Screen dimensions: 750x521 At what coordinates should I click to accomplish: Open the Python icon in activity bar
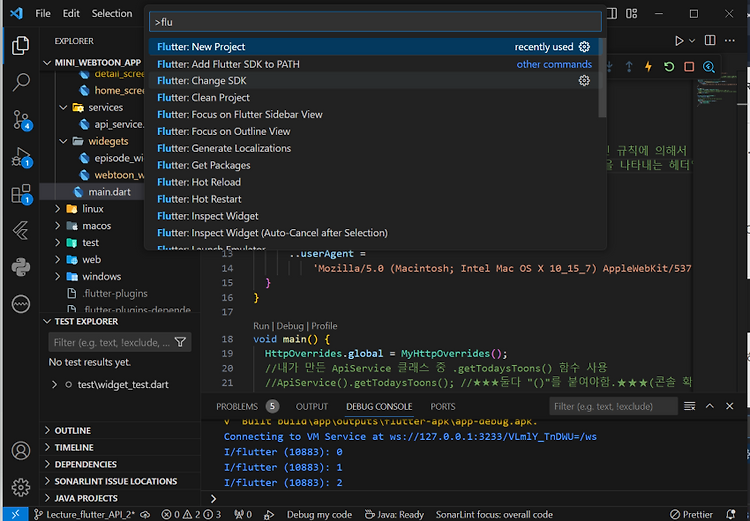click(21, 267)
